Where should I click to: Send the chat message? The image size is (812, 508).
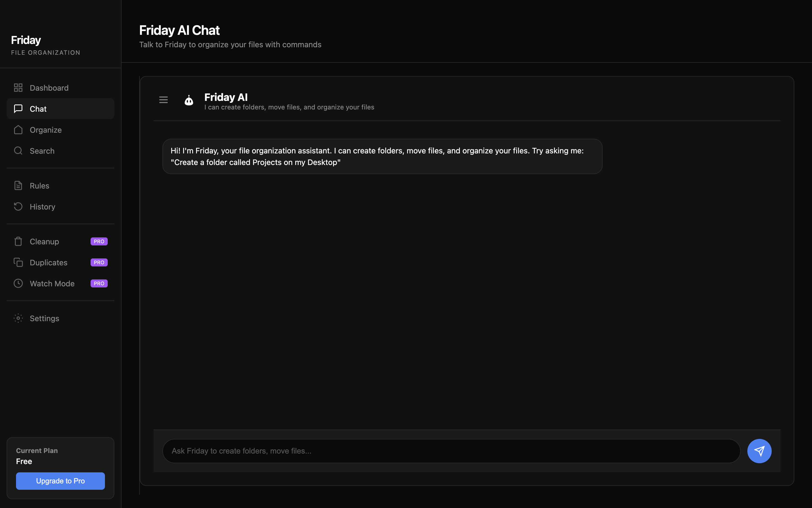tap(759, 451)
